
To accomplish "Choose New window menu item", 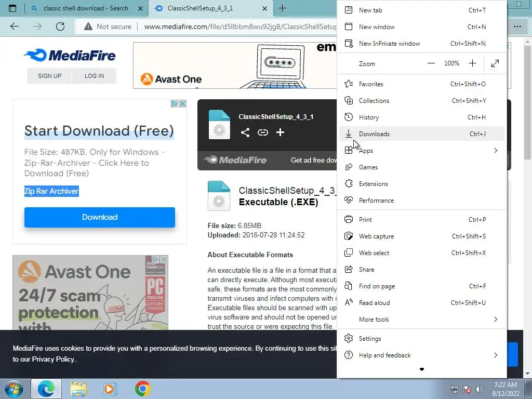I will (x=422, y=27).
